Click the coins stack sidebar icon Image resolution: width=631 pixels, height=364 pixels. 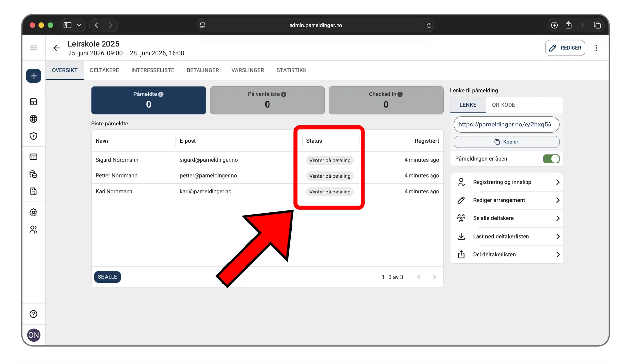[x=34, y=174]
